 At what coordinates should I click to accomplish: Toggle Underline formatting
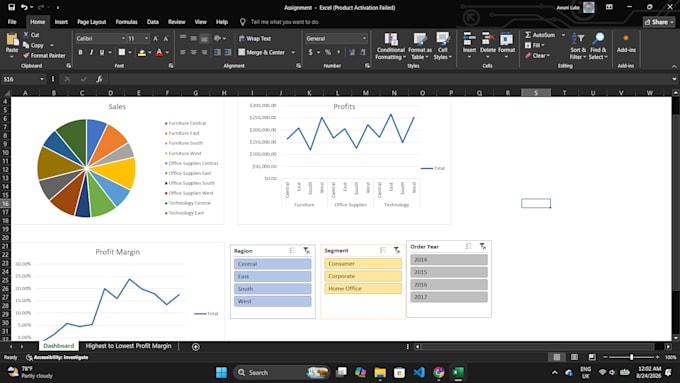102,52
